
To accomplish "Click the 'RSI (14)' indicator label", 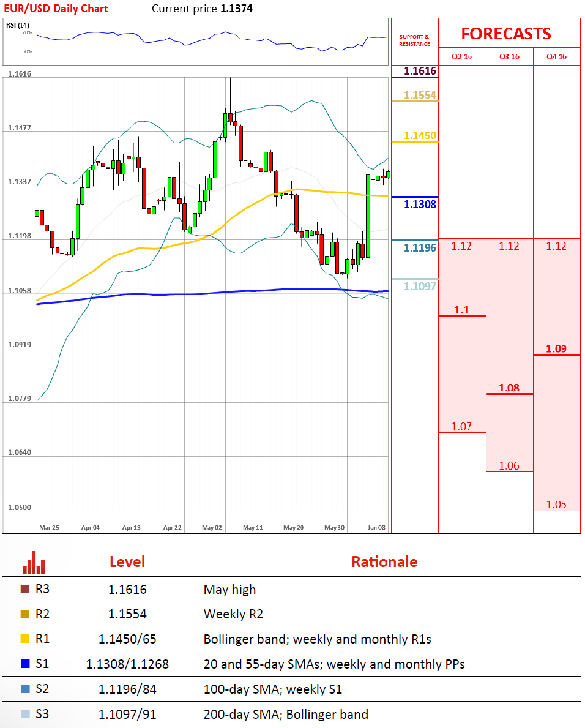I will click(18, 25).
